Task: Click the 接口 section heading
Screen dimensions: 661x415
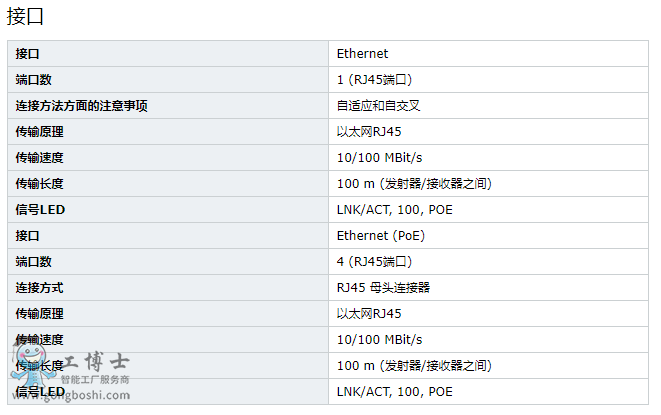Action: [25, 17]
